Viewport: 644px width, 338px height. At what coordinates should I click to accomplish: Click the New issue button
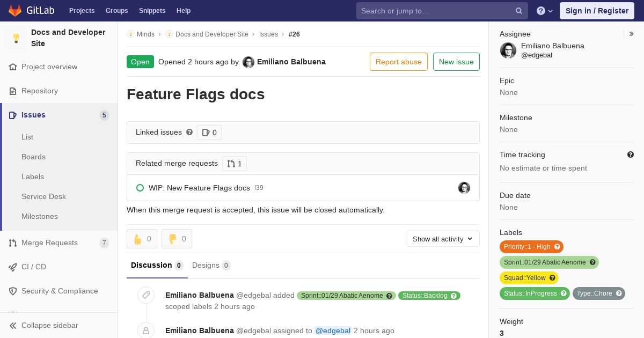pyautogui.click(x=456, y=62)
